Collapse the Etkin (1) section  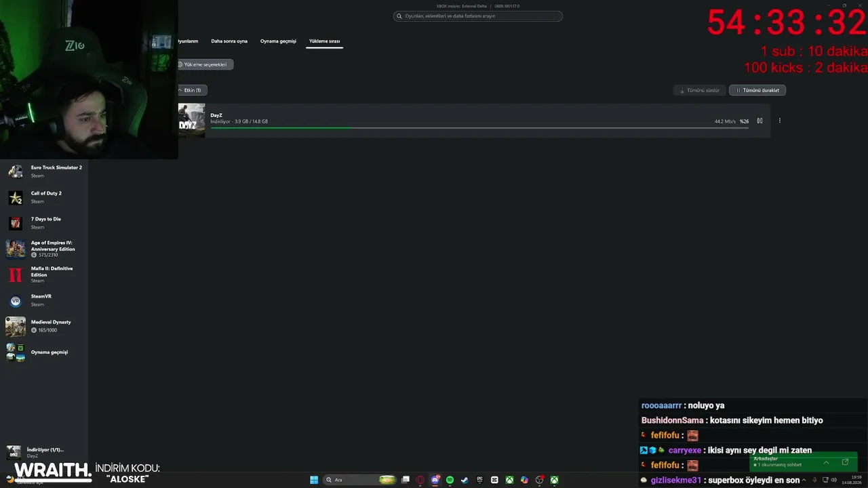(192, 90)
